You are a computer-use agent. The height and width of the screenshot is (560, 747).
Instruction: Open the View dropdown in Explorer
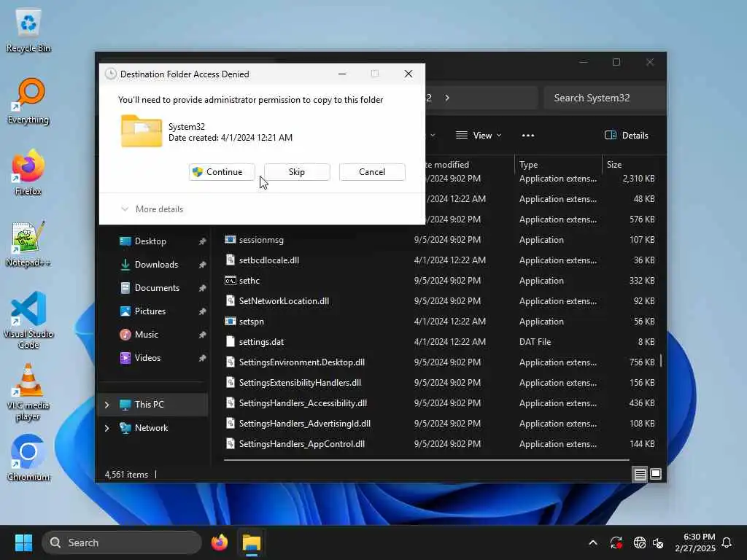tap(479, 136)
